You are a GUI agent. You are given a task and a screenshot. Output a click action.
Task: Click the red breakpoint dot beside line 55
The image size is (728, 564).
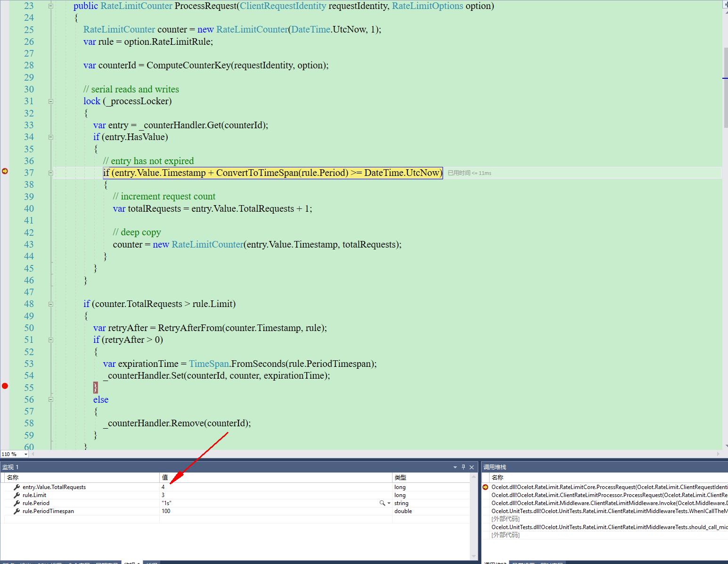[5, 386]
